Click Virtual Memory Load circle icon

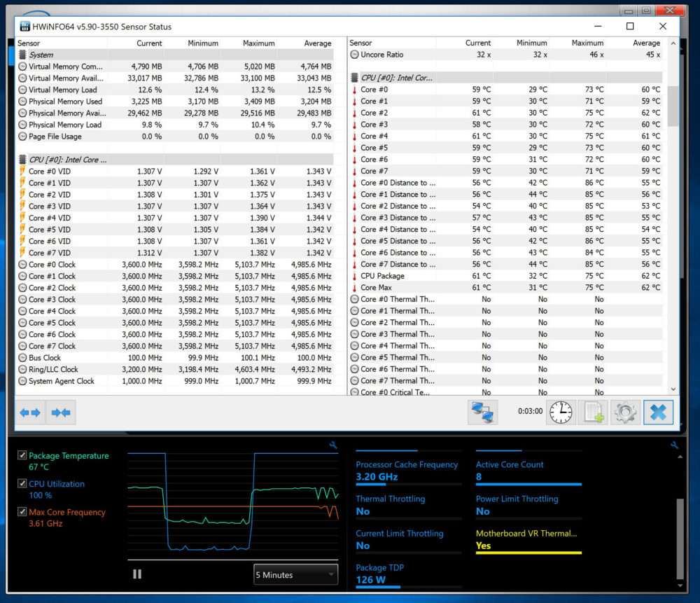tap(22, 90)
